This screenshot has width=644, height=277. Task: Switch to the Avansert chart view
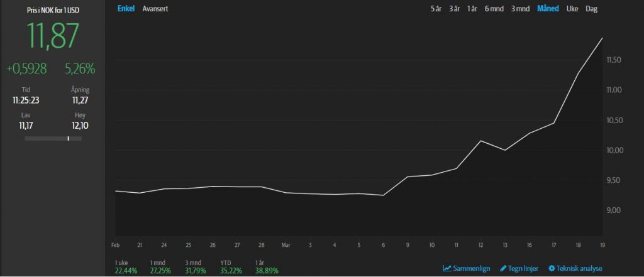click(155, 9)
